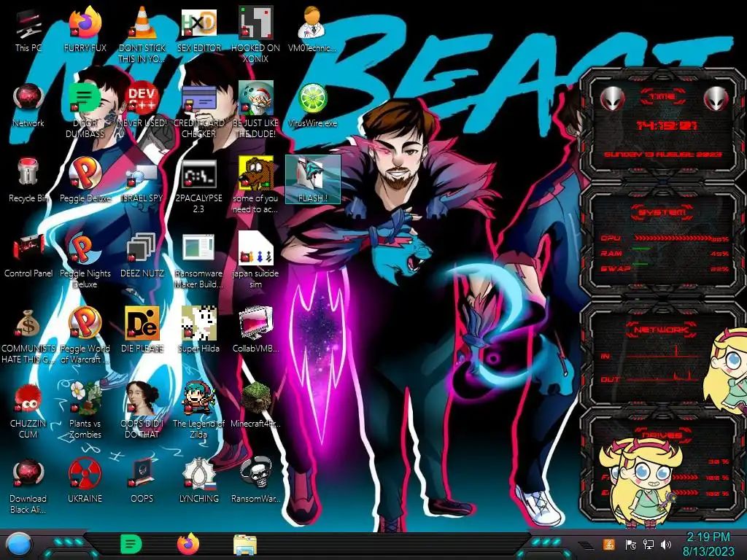Open the taskbar clock showing 2:19 PM
This screenshot has width=747, height=560.
[708, 544]
